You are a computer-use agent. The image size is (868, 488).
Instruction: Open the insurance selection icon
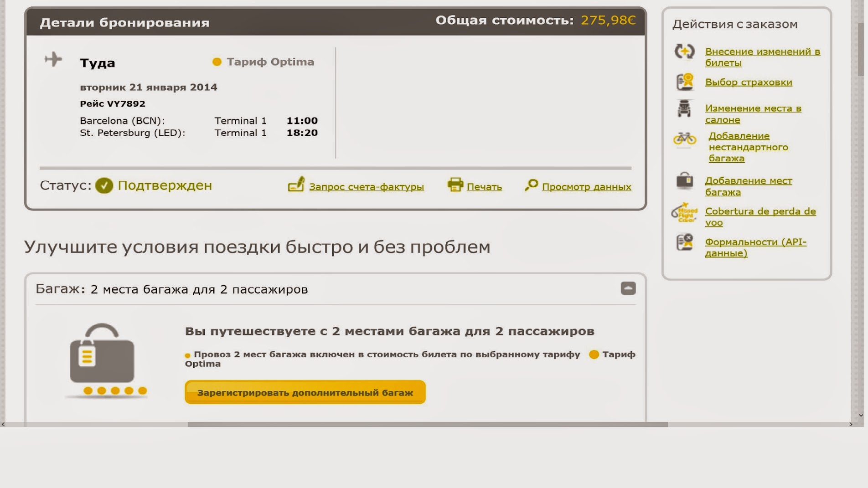pyautogui.click(x=684, y=82)
